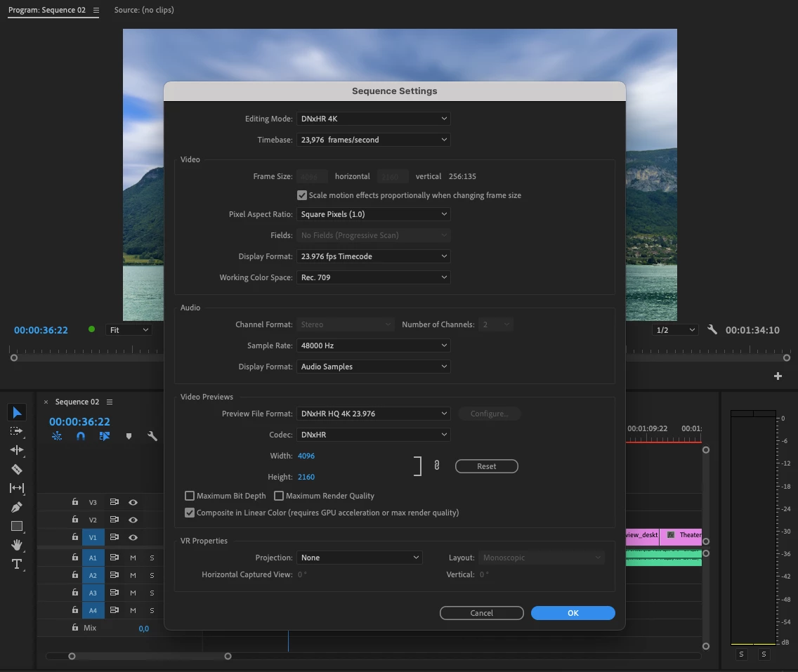Open the VR Projection dropdown

point(359,558)
